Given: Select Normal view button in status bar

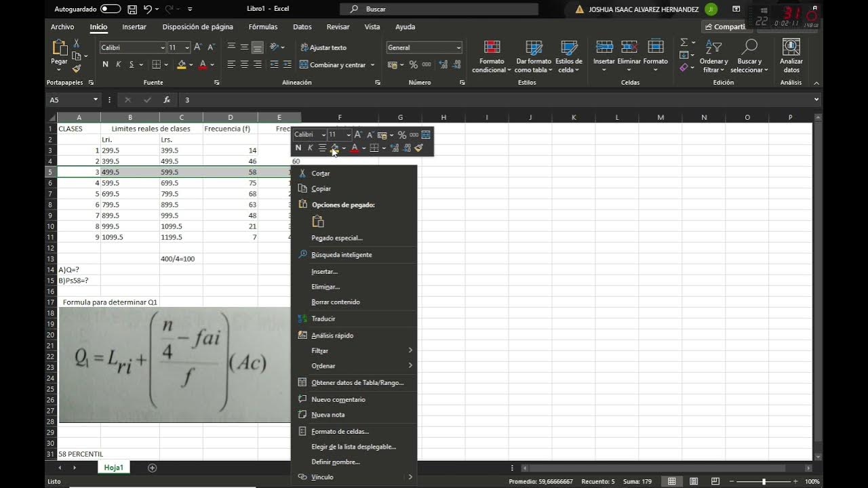Looking at the screenshot, I should 671,481.
